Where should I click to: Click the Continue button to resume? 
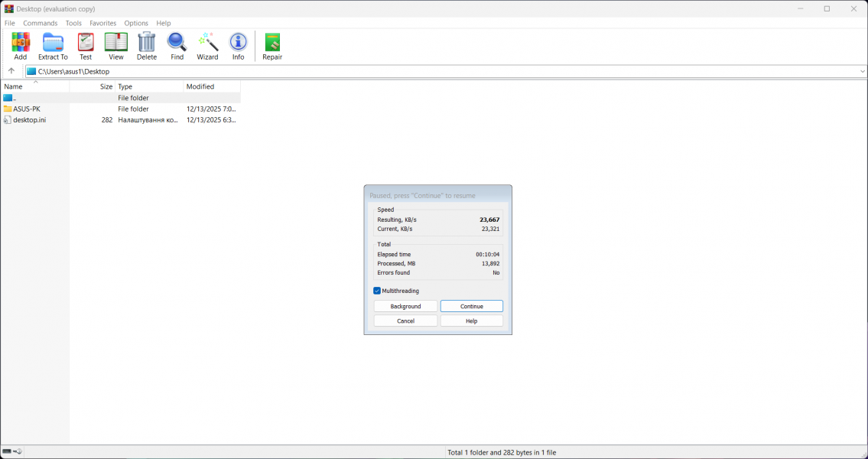coord(471,305)
